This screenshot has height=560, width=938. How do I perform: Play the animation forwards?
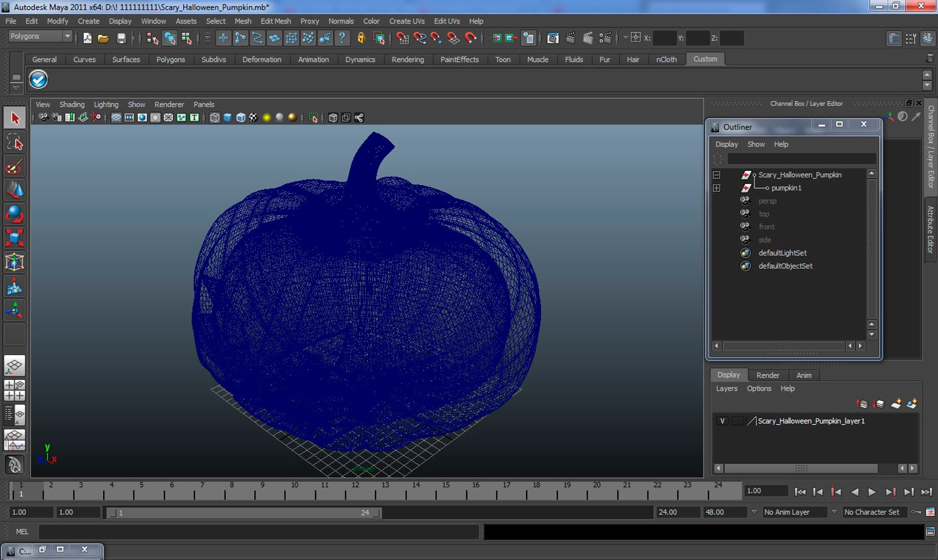tap(872, 492)
